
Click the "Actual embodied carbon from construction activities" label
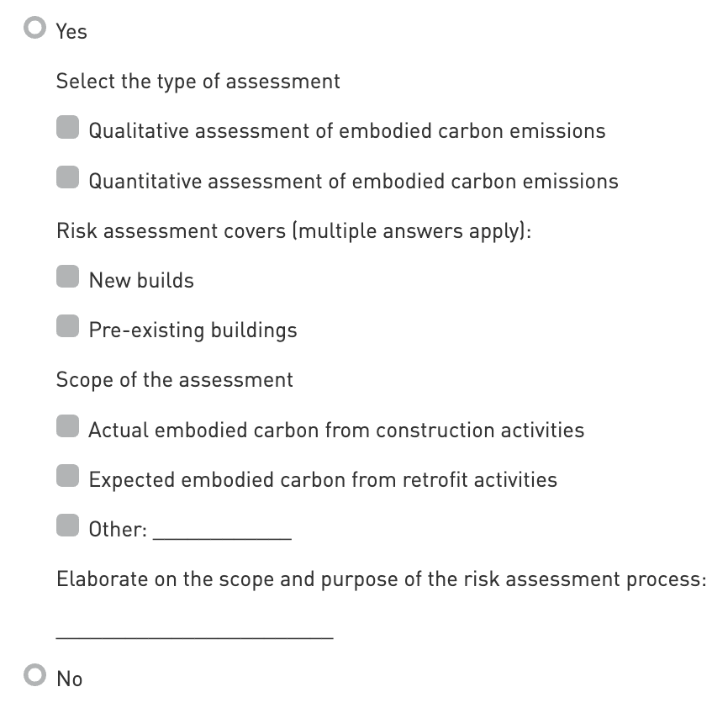click(336, 431)
